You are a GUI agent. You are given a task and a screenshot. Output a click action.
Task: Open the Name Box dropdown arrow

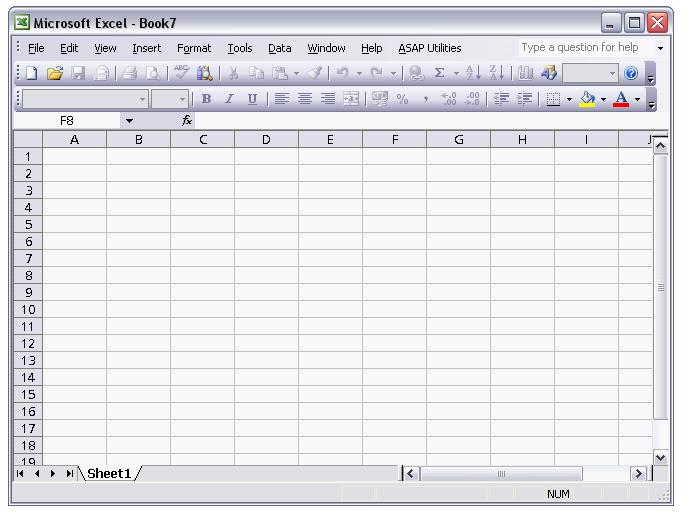coord(129,120)
